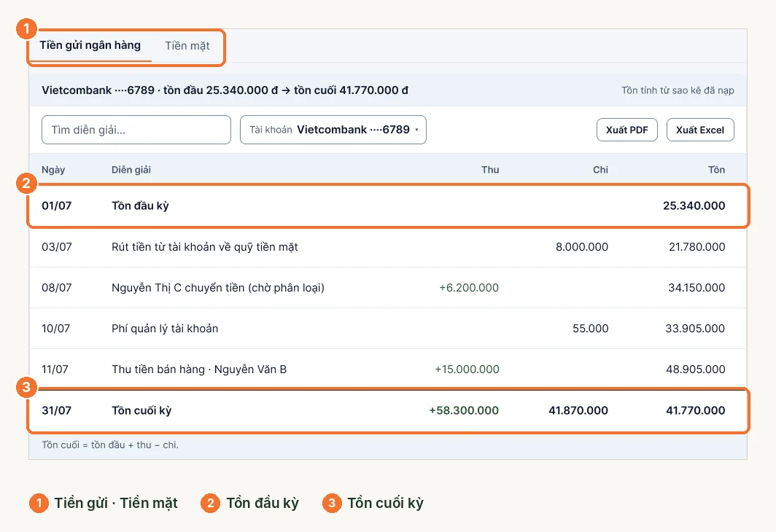
Task: Open the Thu tiền bán hàng Nguyễn Văn B row
Action: [388, 369]
